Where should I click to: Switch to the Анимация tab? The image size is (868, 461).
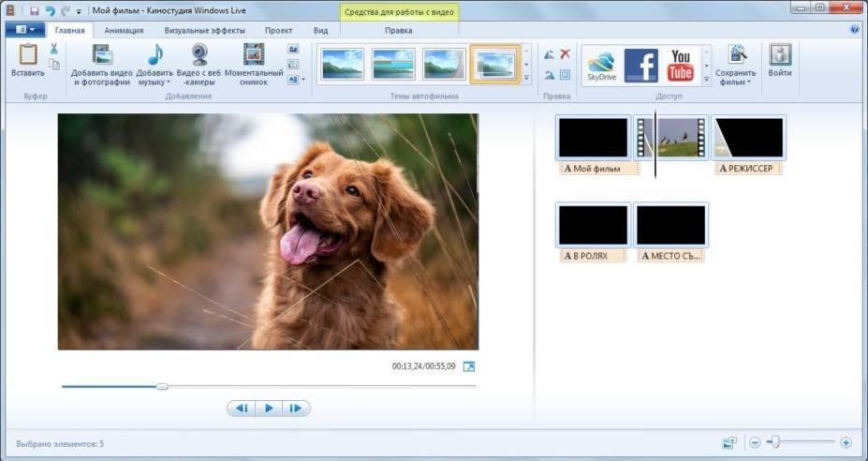124,30
